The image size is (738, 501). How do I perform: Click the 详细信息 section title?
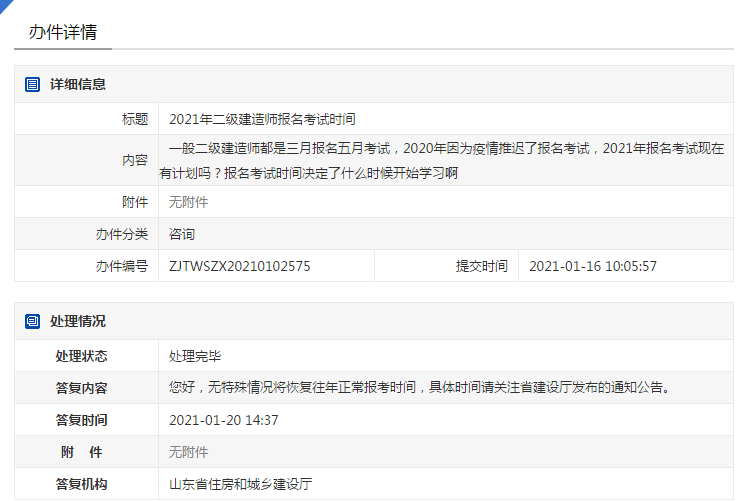(78, 85)
